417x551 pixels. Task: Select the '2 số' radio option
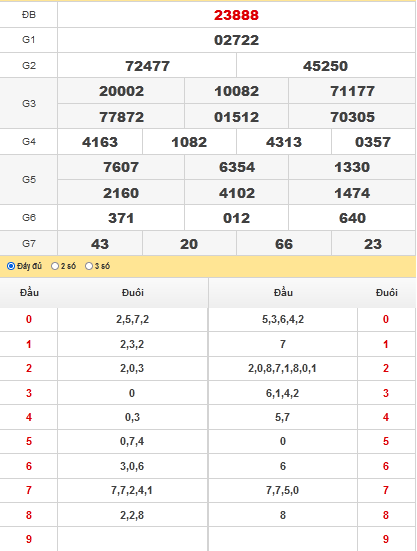pyautogui.click(x=55, y=266)
